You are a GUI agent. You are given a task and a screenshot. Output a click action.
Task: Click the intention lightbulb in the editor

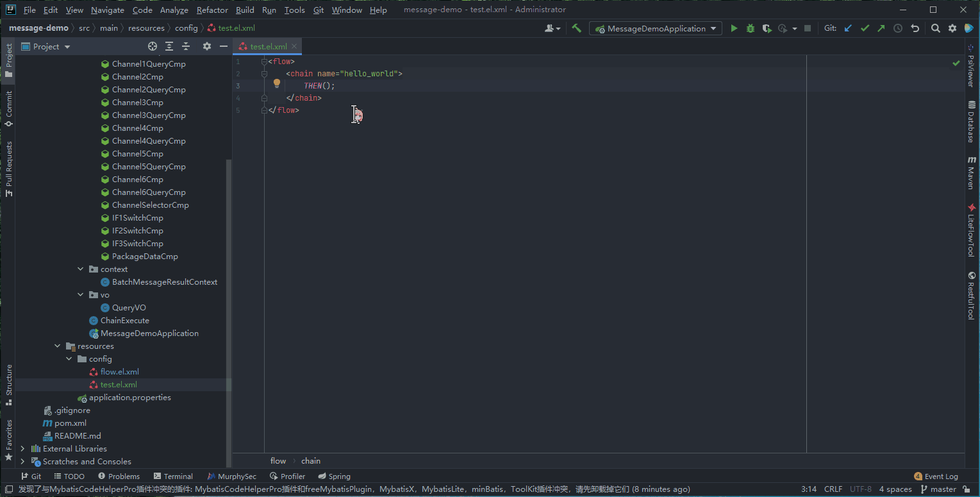click(x=277, y=83)
